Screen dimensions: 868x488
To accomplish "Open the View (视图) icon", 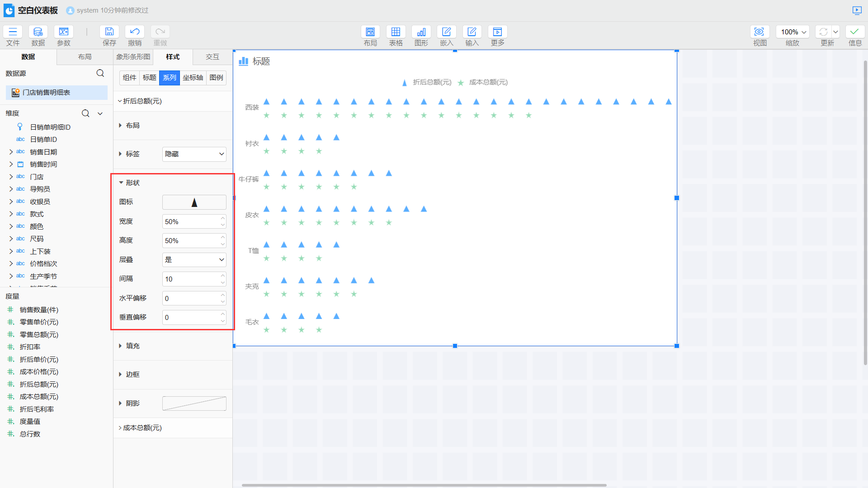I will (x=759, y=32).
